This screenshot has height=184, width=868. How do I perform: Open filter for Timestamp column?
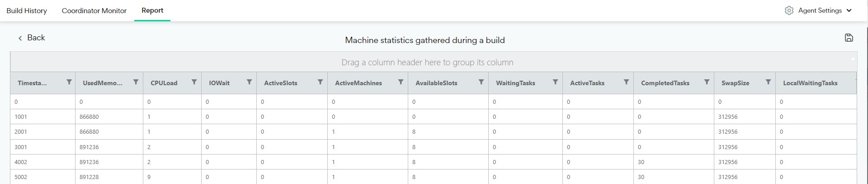69,82
